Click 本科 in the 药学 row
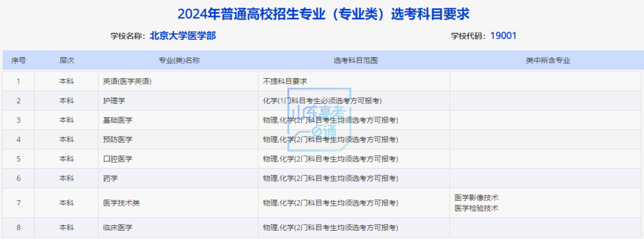 [67, 178]
